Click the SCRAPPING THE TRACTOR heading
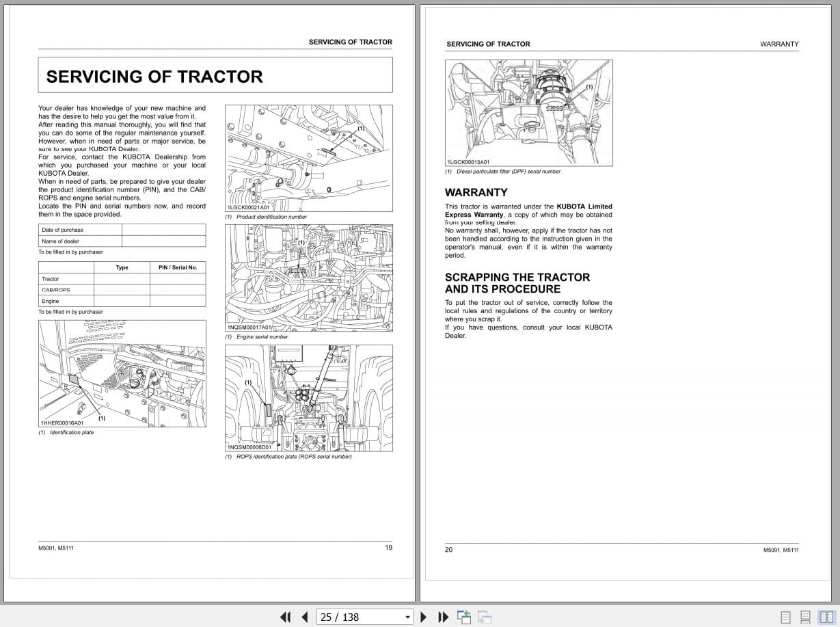The height and width of the screenshot is (627, 840). (517, 278)
